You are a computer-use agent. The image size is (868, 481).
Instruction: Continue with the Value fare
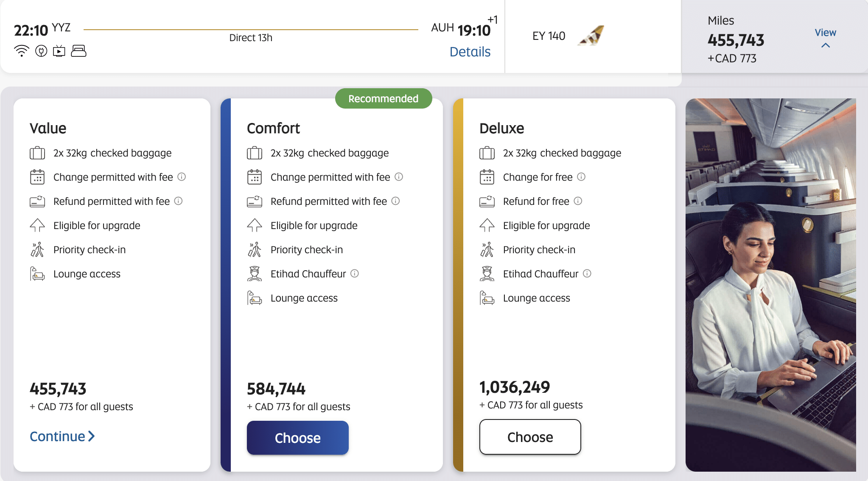click(x=62, y=436)
